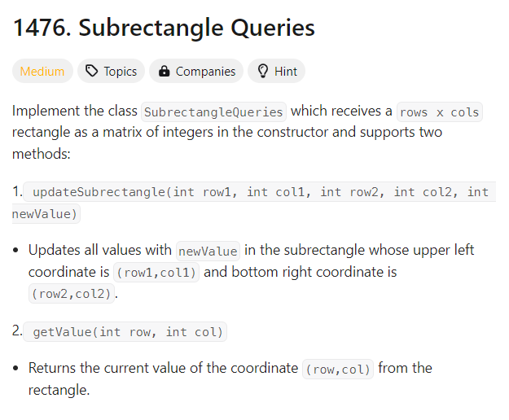509x420 pixels.
Task: Click the inline newValue code in bullet
Action: 208,251
